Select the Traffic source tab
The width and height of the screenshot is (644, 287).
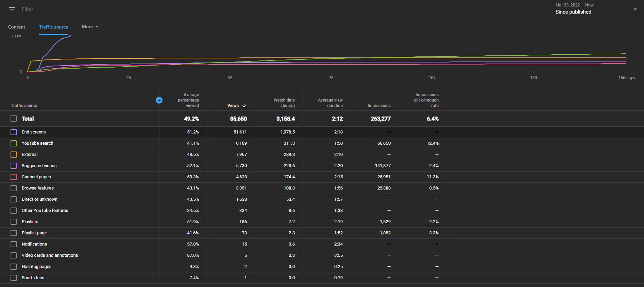tap(53, 27)
